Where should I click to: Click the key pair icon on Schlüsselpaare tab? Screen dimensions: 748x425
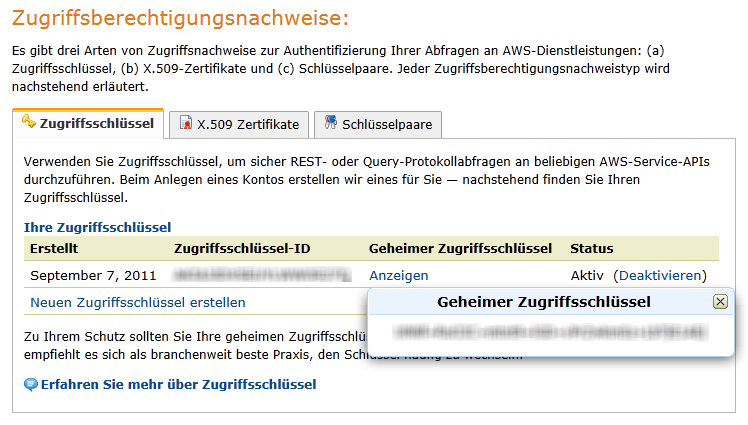pyautogui.click(x=329, y=125)
